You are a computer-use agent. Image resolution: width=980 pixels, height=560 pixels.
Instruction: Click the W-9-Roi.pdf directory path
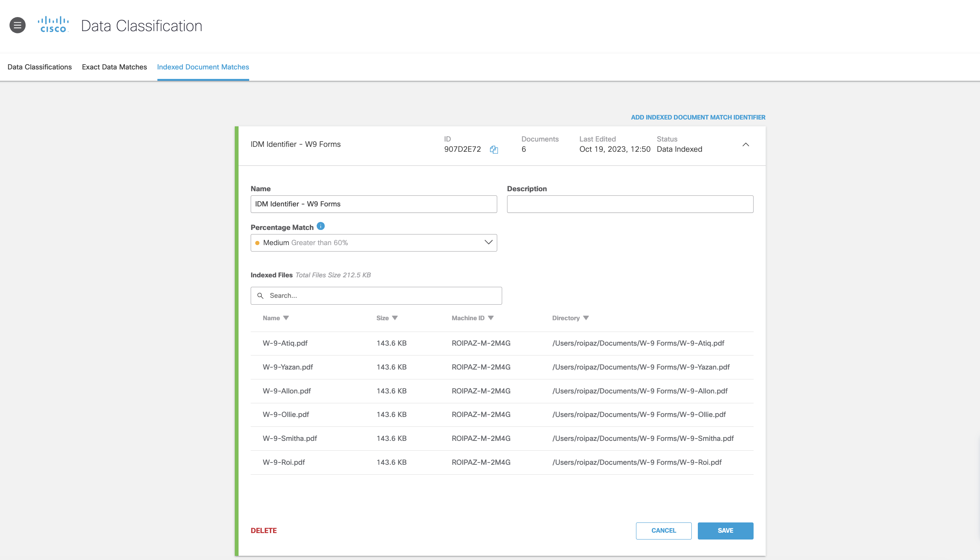[x=637, y=462]
